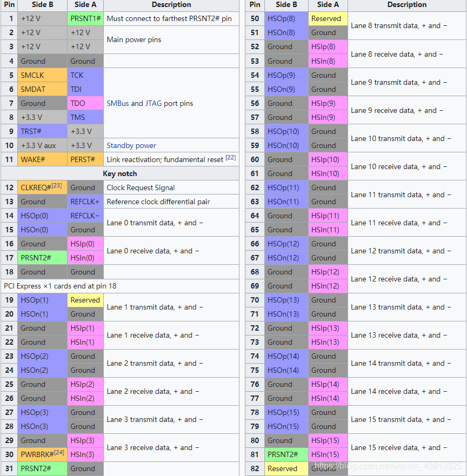Open footnote 23 next to CLKREQ#

(x=56, y=185)
